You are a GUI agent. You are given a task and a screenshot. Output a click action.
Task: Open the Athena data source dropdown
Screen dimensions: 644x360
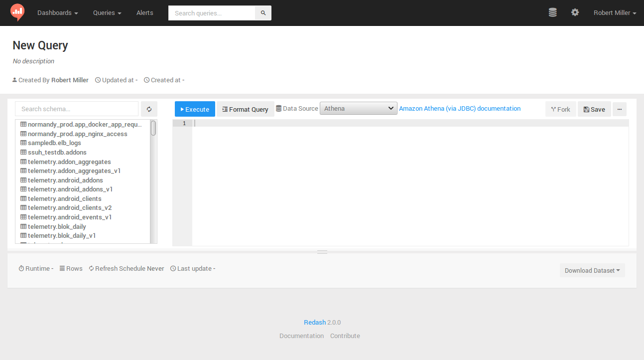[358, 108]
